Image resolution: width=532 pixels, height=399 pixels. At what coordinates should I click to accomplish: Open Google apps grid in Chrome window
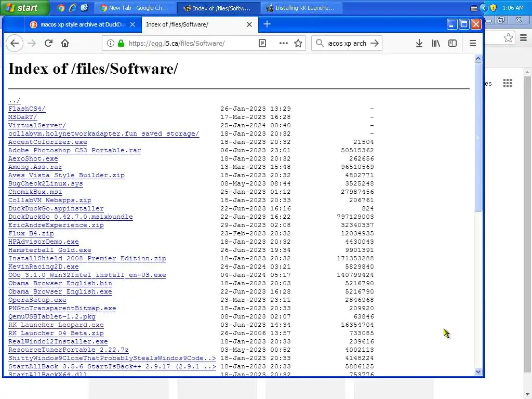[507, 83]
